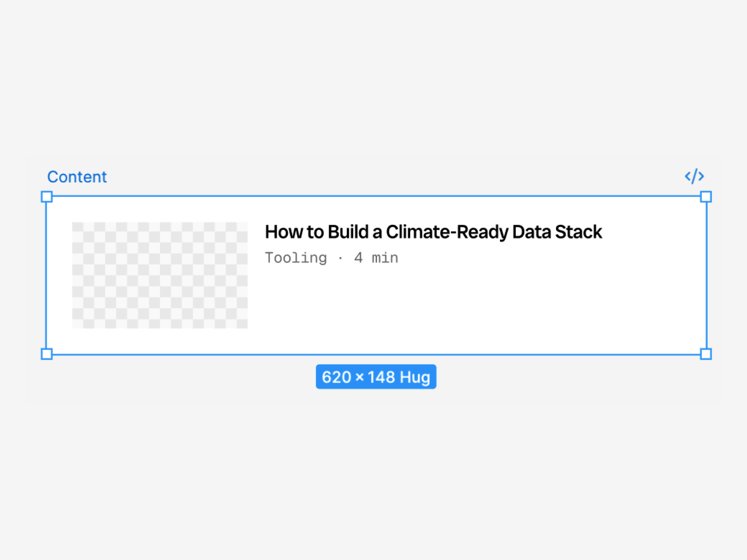This screenshot has width=747, height=560.
Task: Click the bottom-left corner resize handle
Action: point(47,354)
